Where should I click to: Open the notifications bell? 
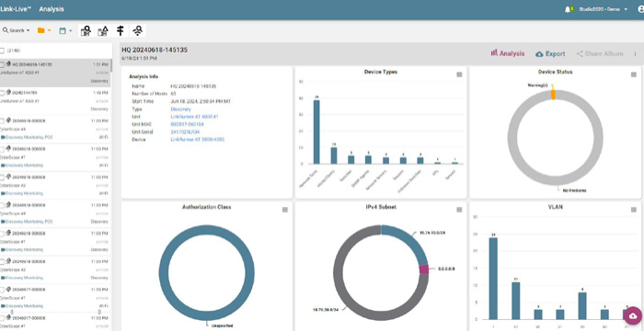[x=568, y=9]
